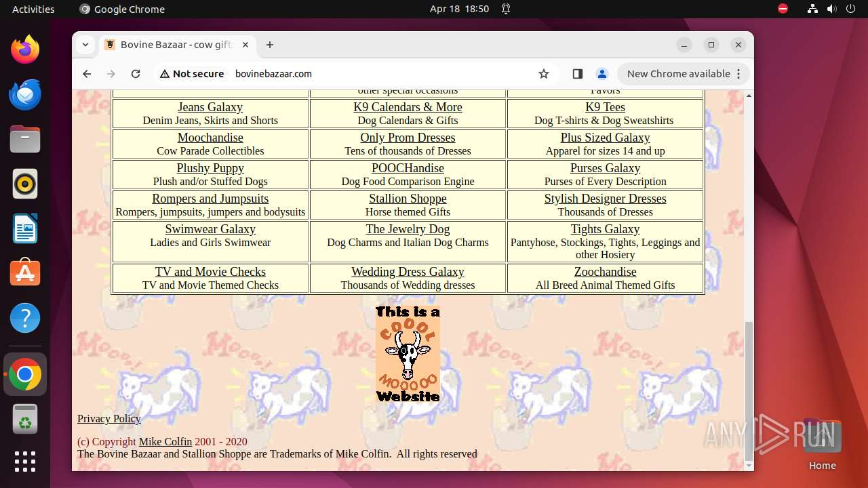Open notifications bell in top bar

point(506,9)
